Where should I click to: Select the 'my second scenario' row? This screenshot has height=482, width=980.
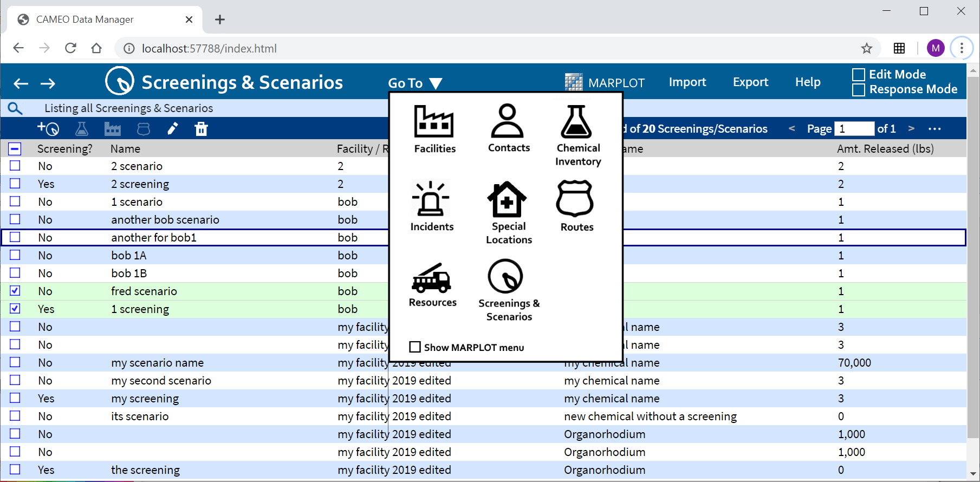tap(483, 380)
